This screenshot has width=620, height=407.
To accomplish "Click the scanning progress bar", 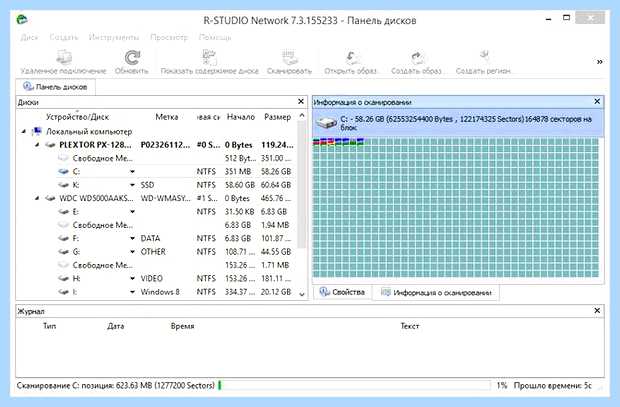I will click(354, 385).
